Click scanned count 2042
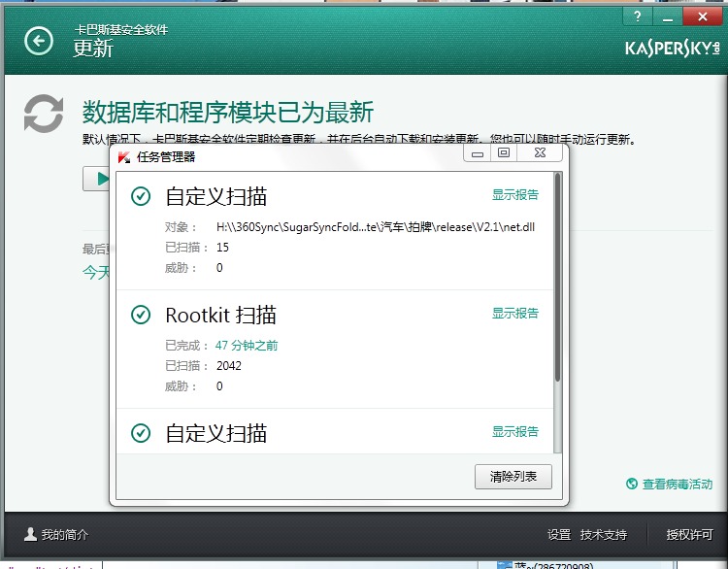This screenshot has height=569, width=728. pyautogui.click(x=229, y=366)
